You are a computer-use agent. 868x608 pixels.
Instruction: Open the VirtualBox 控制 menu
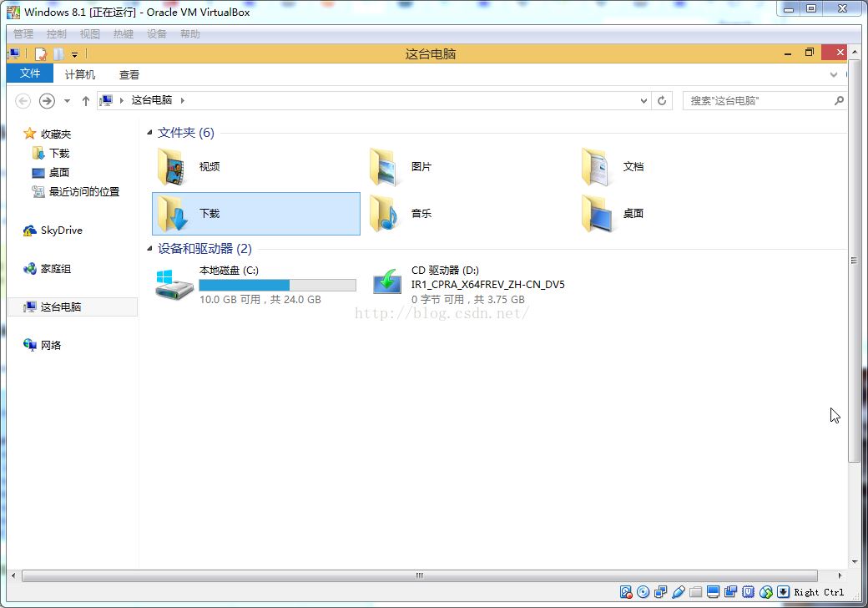pos(57,33)
